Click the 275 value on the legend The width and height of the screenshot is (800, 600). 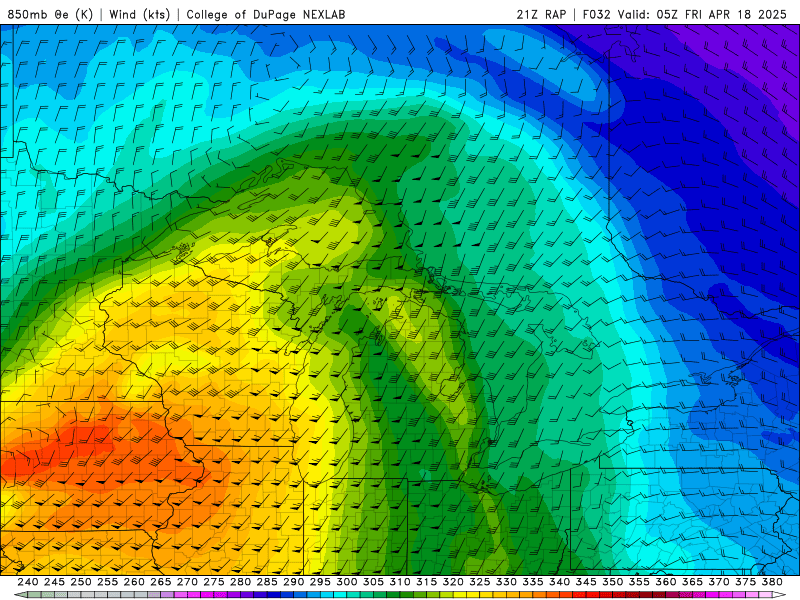coord(214,582)
